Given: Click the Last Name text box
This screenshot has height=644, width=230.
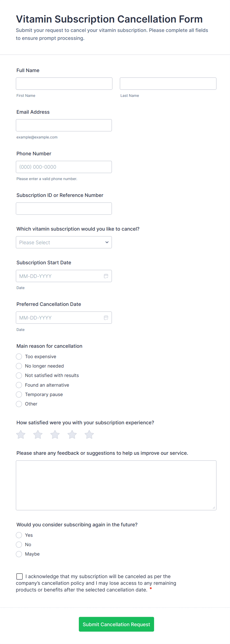Looking at the screenshot, I should pyautogui.click(x=168, y=83).
